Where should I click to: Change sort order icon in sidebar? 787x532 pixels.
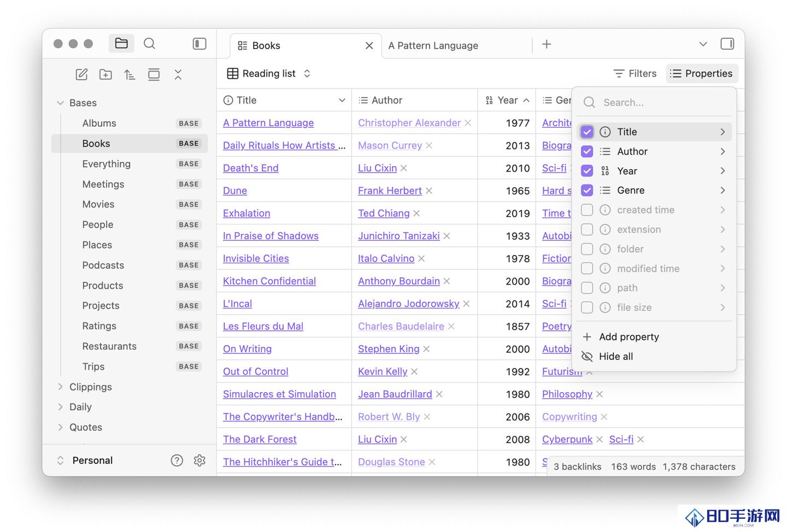pyautogui.click(x=130, y=74)
